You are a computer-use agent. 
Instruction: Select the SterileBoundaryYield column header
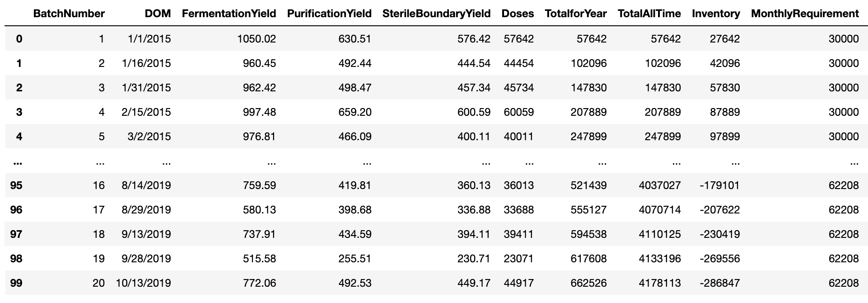tap(436, 14)
